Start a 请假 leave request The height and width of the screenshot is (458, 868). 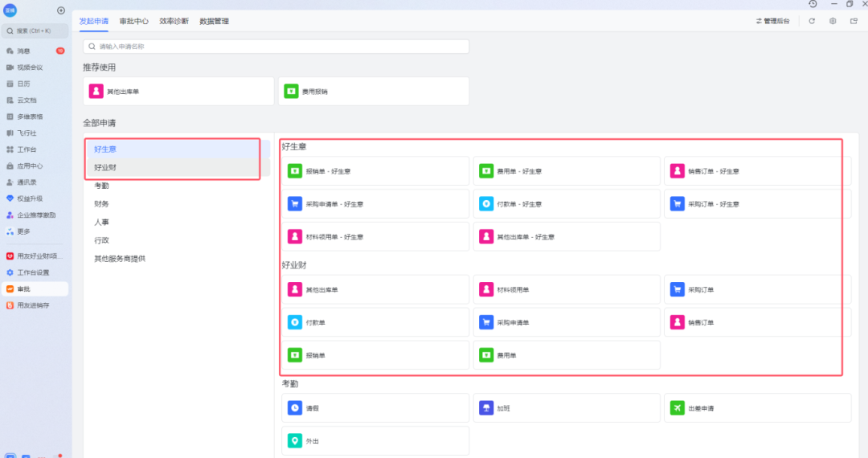click(375, 408)
